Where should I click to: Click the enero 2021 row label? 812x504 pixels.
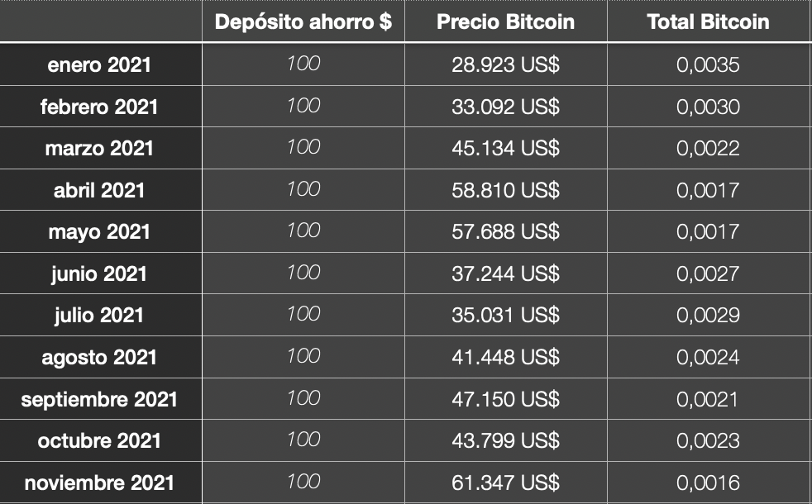tap(100, 64)
